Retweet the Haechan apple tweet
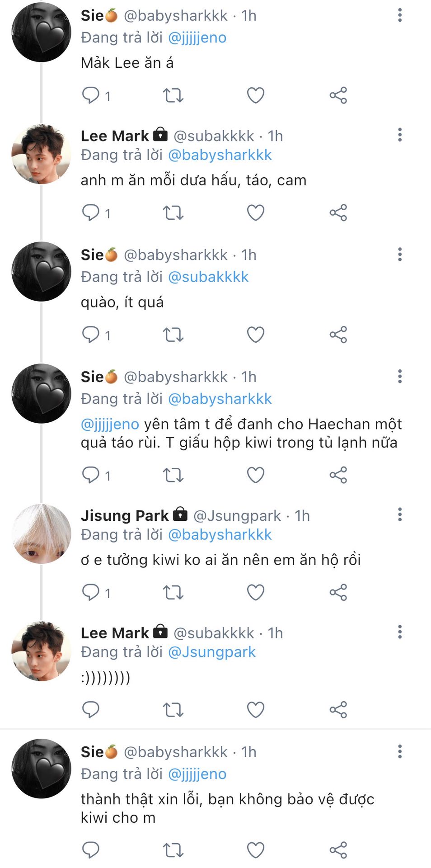The height and width of the screenshot is (868, 431). 173,475
